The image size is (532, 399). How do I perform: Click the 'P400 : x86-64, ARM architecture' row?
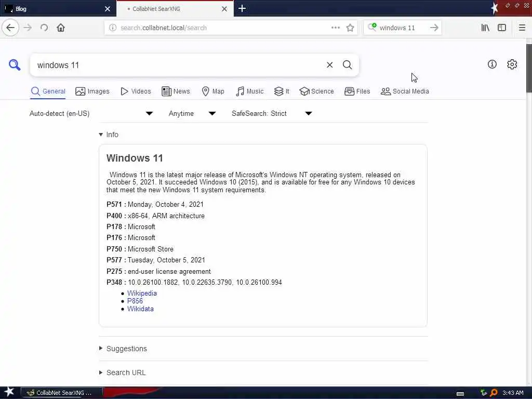[x=155, y=216]
